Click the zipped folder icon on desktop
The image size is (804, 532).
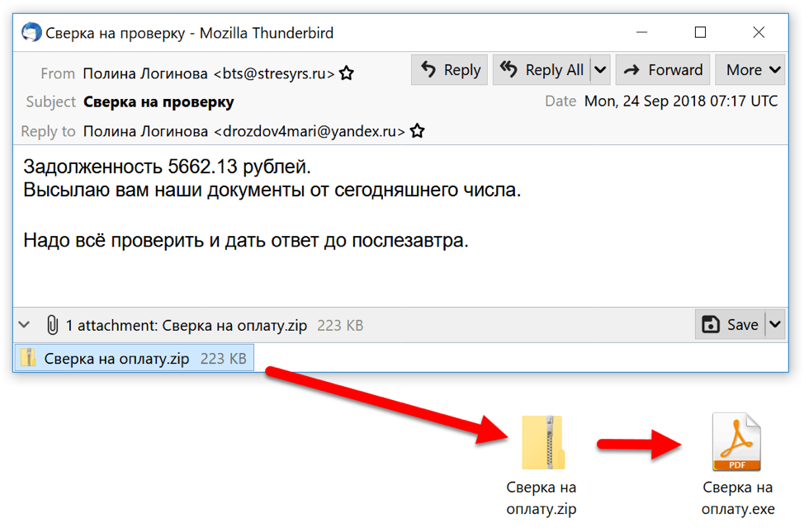point(542,444)
